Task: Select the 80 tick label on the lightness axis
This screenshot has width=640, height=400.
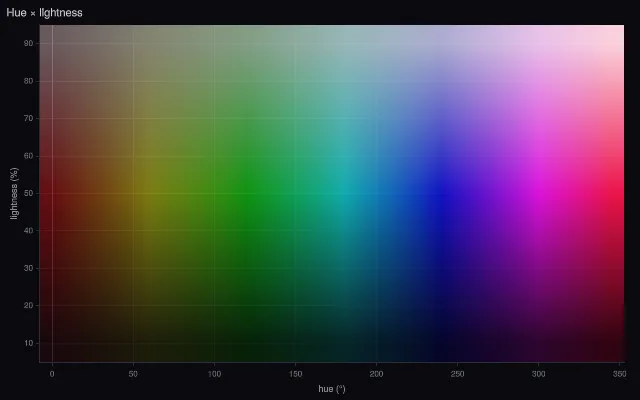Action: pos(29,81)
